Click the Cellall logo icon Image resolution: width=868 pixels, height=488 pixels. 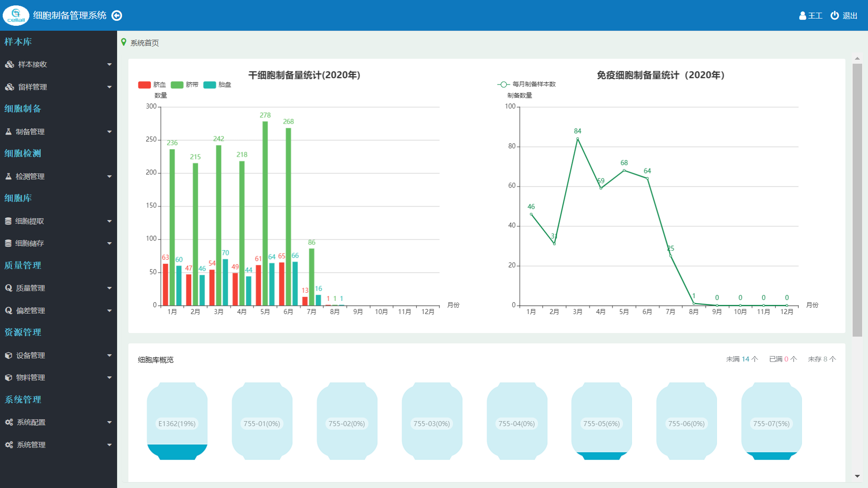pyautogui.click(x=16, y=15)
